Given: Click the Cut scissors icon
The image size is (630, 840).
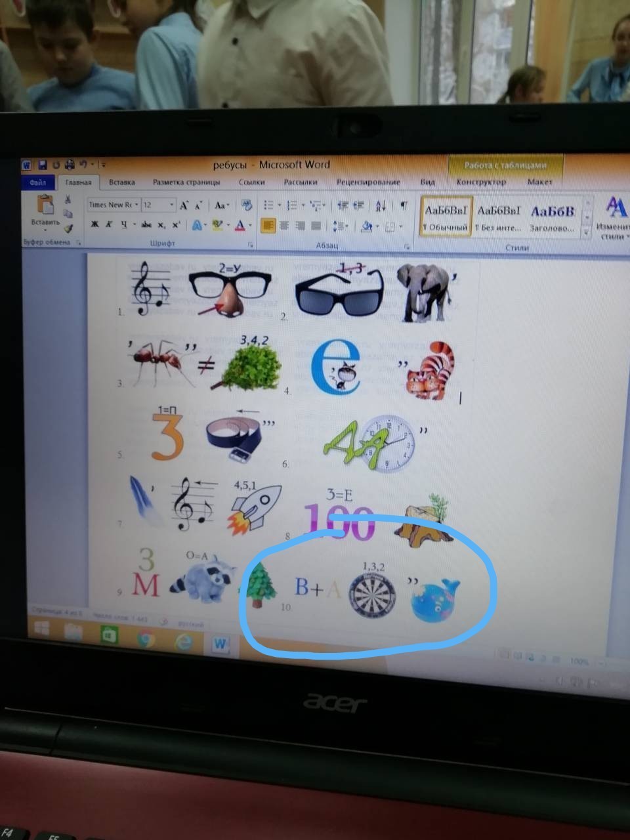Looking at the screenshot, I should [x=68, y=199].
